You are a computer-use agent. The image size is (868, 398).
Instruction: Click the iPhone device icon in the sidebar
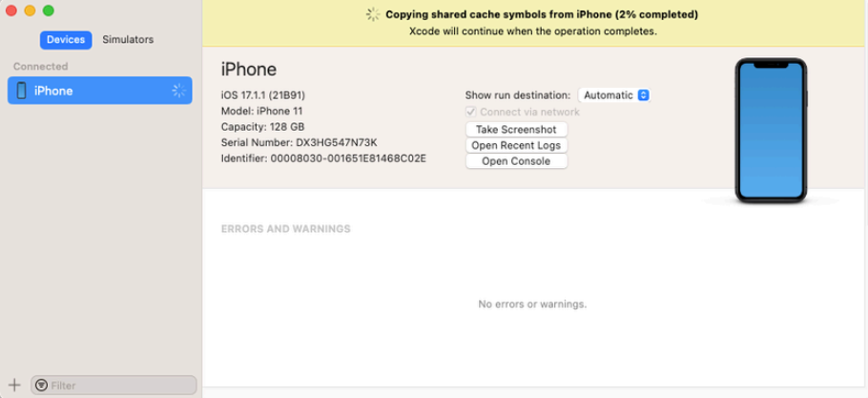click(21, 91)
